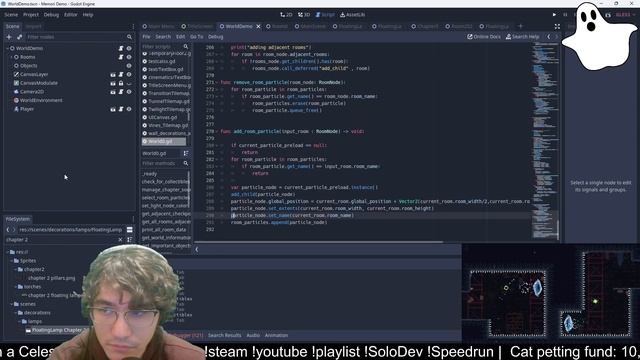640x360 pixels.
Task: Collapse the res:// root folder
Action: click(7, 252)
